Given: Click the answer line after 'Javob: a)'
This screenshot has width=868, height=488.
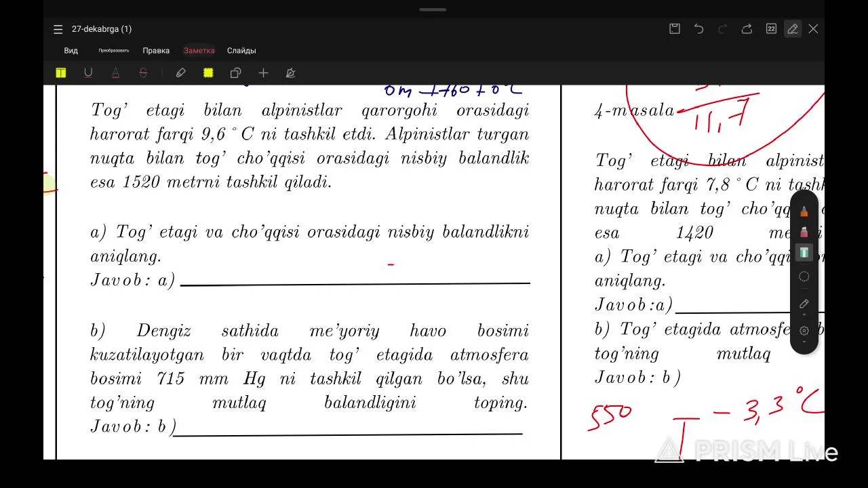Looking at the screenshot, I should (355, 285).
